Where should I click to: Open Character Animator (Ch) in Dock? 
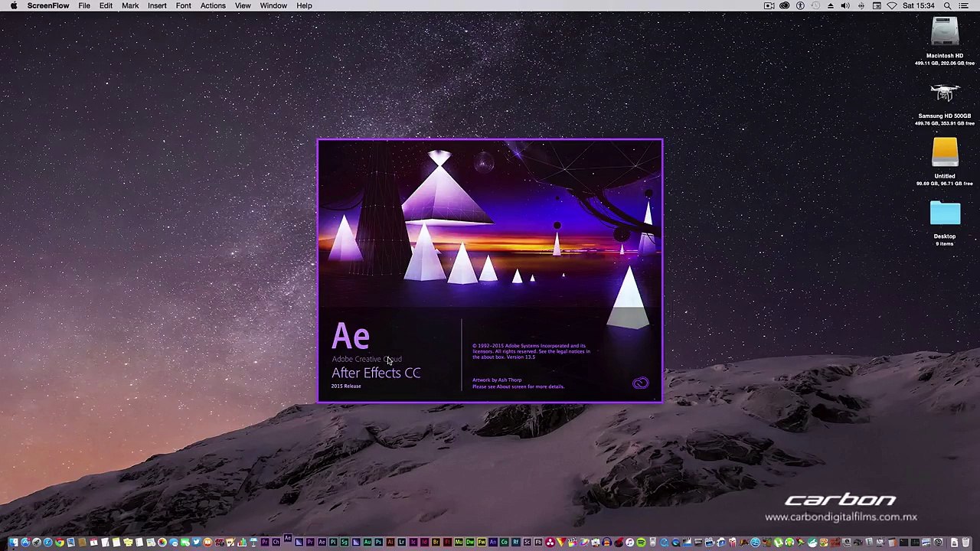pos(276,543)
